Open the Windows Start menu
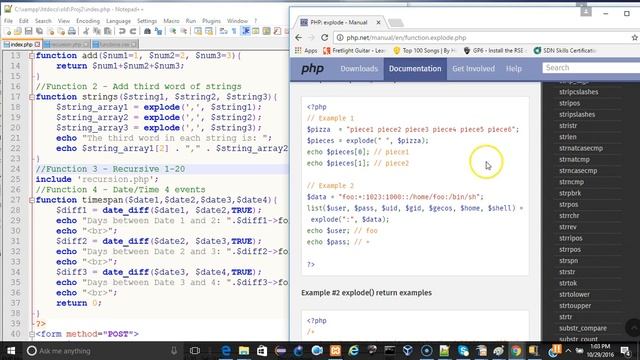 (11, 351)
